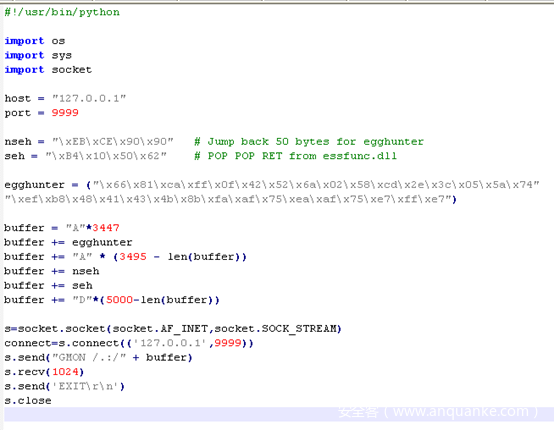Click the line 'buffer += egghunter'
The height and width of the screenshot is (430, 554).
coord(68,242)
